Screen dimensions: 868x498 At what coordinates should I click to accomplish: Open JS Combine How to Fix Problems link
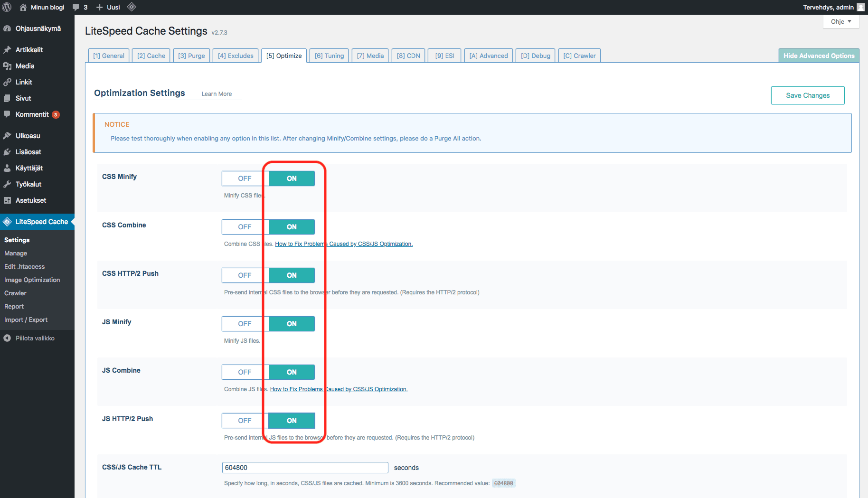coord(339,389)
